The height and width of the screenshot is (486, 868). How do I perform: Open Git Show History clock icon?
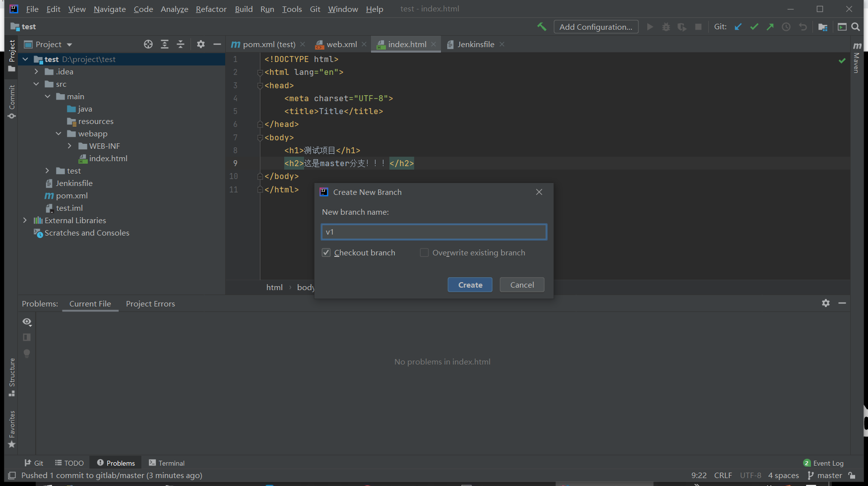pyautogui.click(x=786, y=27)
